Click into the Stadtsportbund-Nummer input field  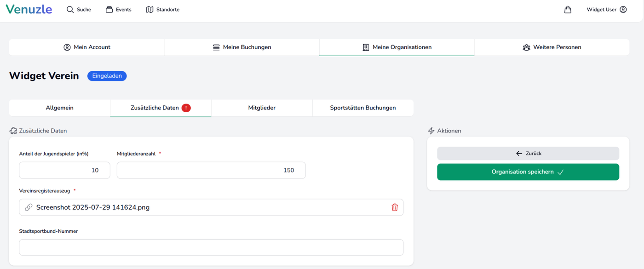[211, 247]
